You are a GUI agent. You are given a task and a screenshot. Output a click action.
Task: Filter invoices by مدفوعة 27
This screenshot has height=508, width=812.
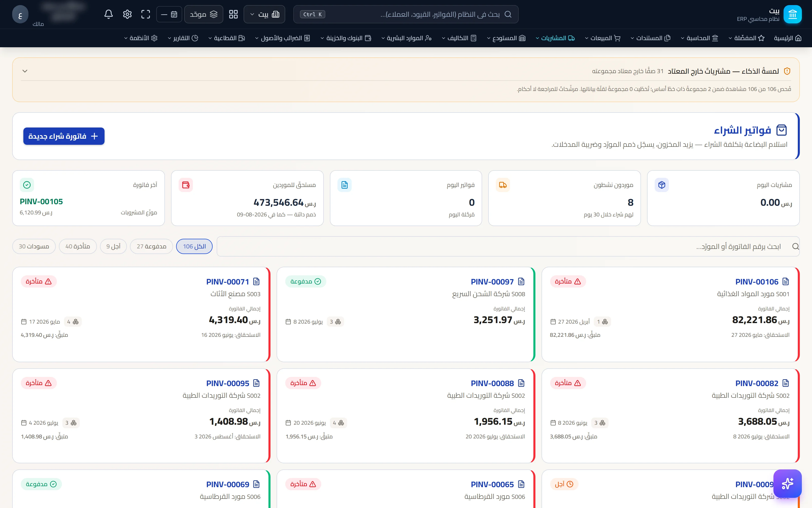click(151, 247)
